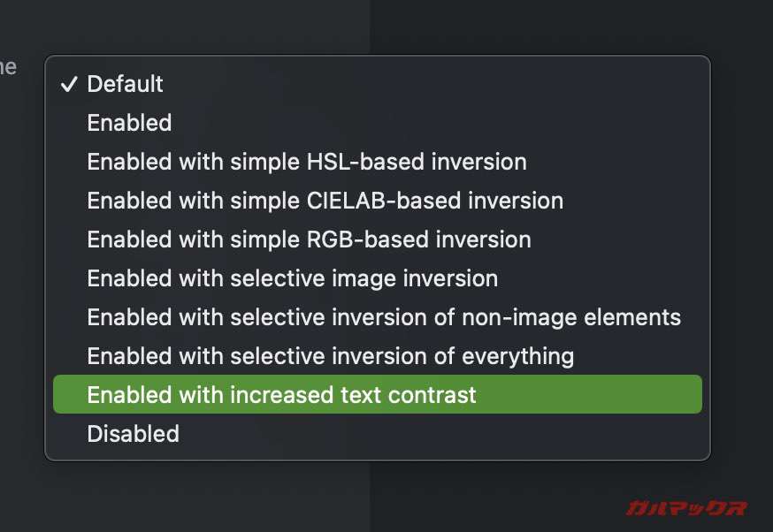Screen dimensions: 773x532
Task: Click the cut-off label left of menu
Action: tap(8, 67)
